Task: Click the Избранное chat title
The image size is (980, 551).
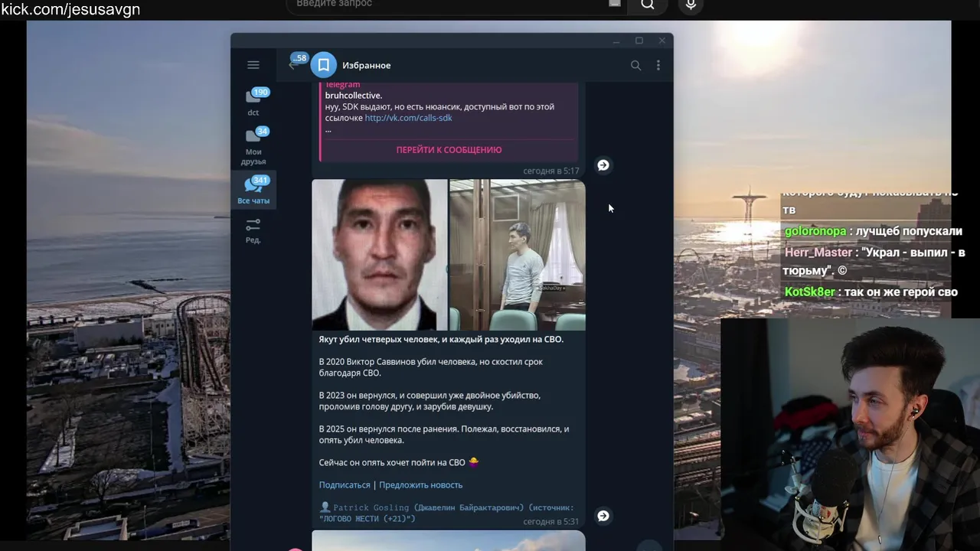Action: click(366, 65)
